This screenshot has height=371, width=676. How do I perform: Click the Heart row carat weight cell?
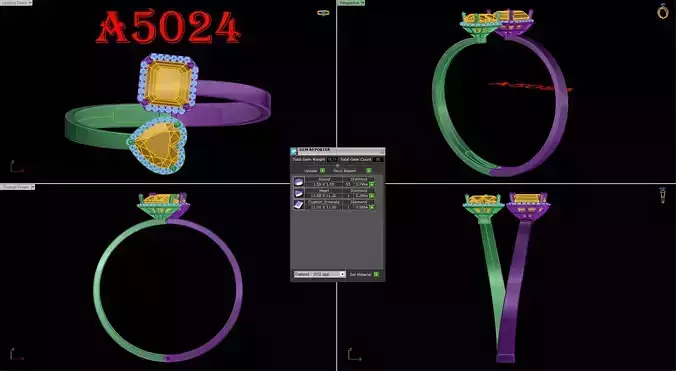pos(361,196)
